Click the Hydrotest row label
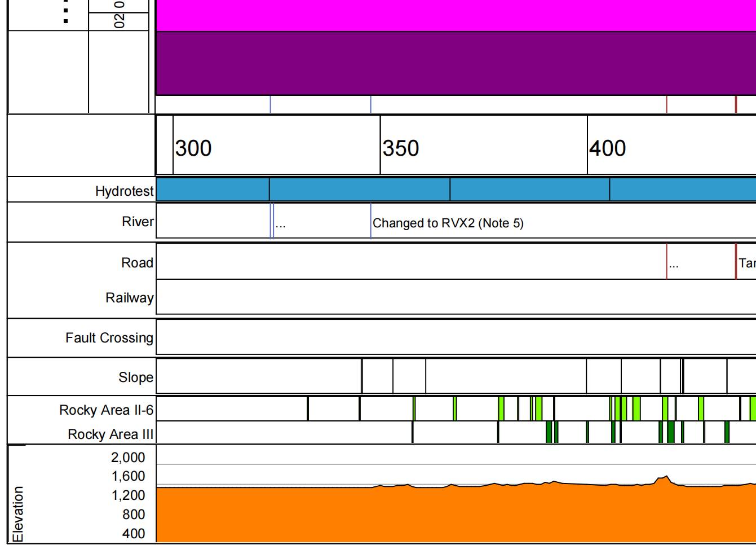Viewport: 756px width, 545px height. 124,191
